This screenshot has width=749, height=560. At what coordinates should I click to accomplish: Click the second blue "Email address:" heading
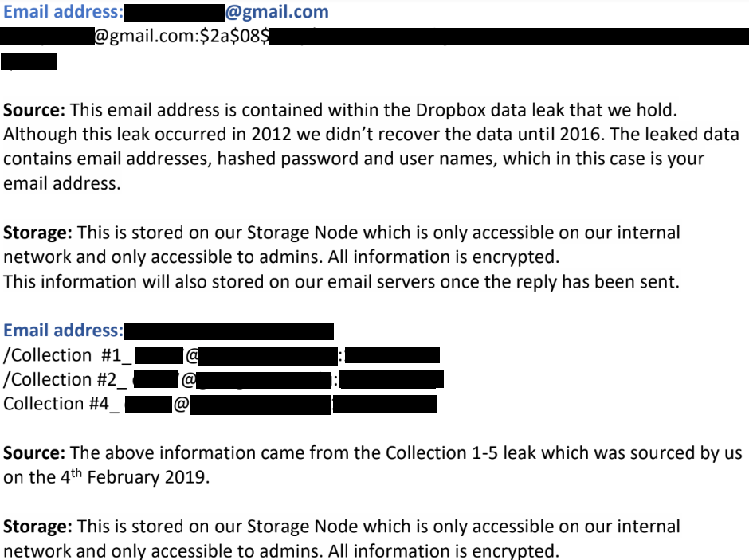(64, 331)
